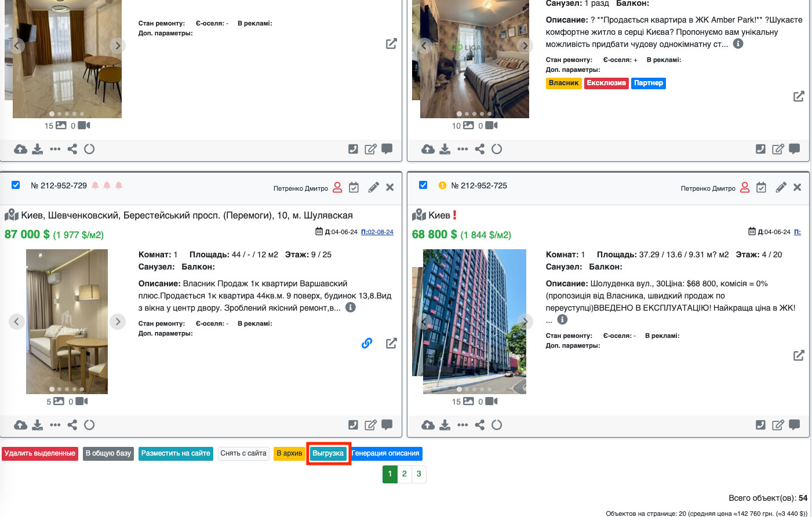The image size is (812, 517).
Task: Expand three-dots more menu on listing 212-952-725
Action: 463,425
